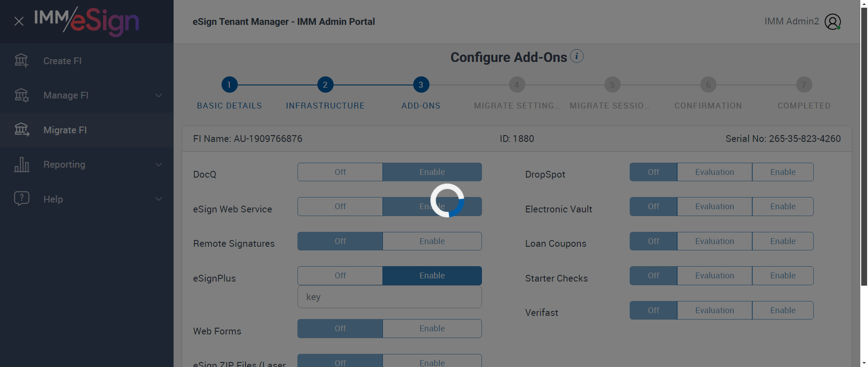Image resolution: width=868 pixels, height=367 pixels.
Task: Select step 5 Migrate Sessions
Action: 613,85
